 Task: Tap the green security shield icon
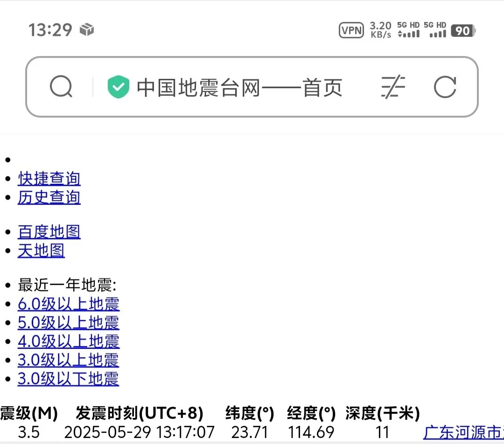[x=119, y=87]
